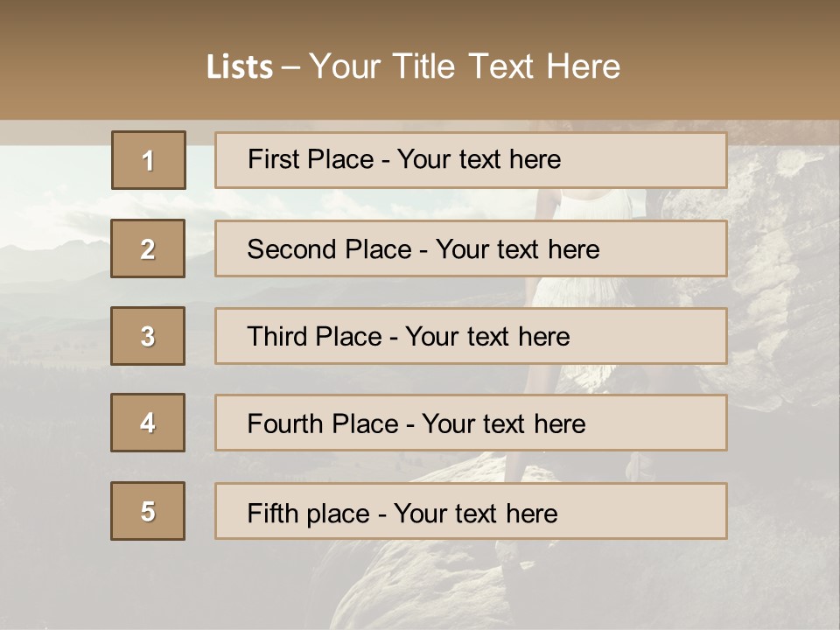The width and height of the screenshot is (840, 630).
Task: Click the dash after "Lists" in the title
Action: (x=291, y=66)
